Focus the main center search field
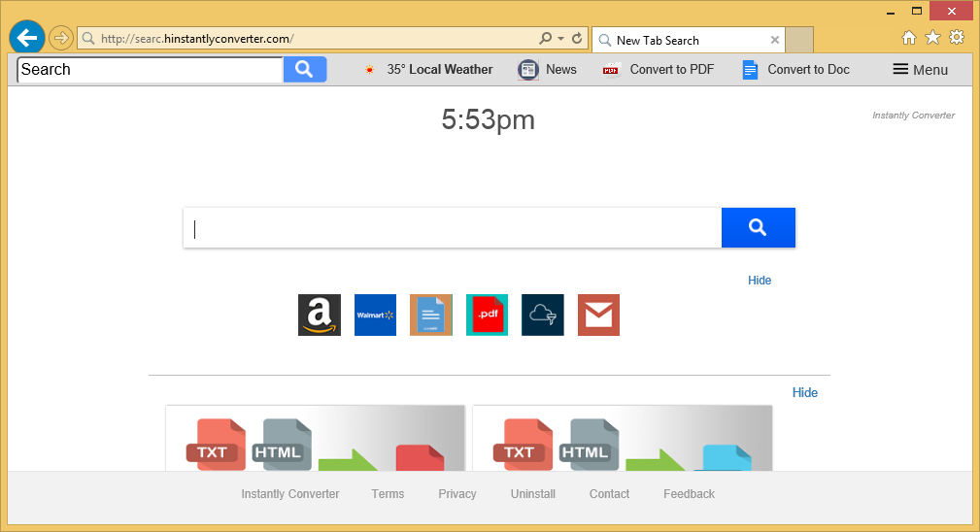980x532 pixels. coord(452,228)
